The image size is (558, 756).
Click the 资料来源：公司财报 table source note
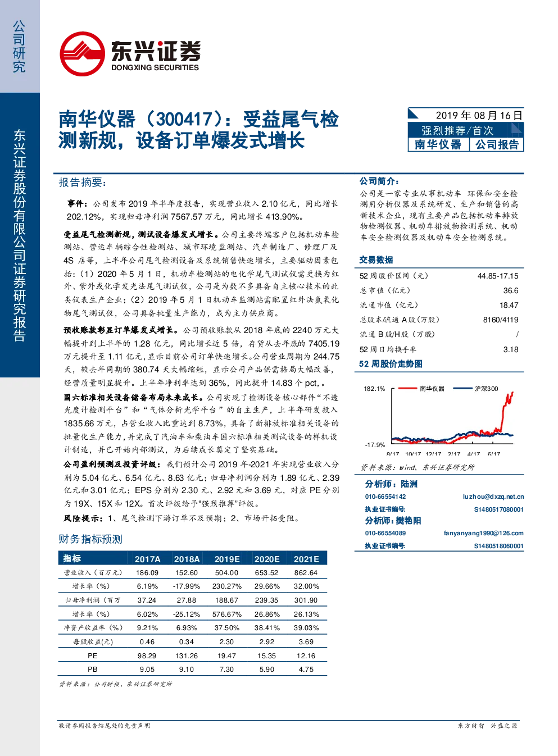(x=116, y=684)
